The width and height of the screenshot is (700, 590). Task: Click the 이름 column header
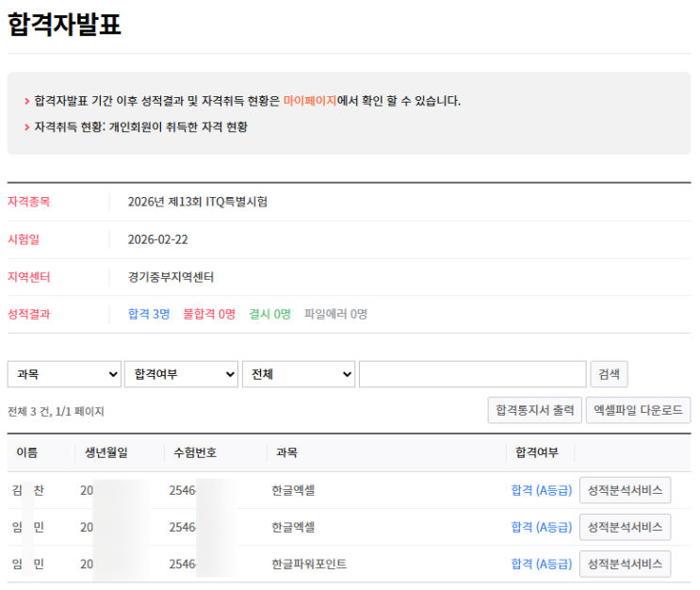click(26, 452)
